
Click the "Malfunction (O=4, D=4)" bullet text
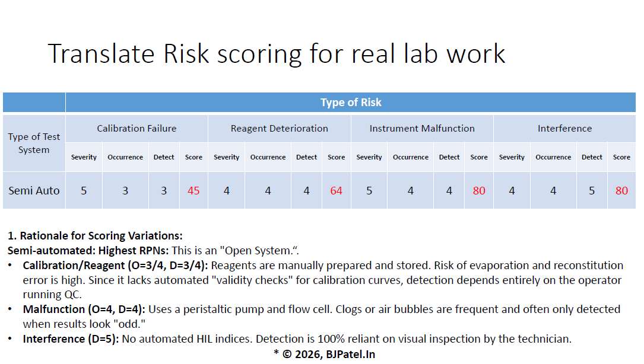pyautogui.click(x=84, y=309)
